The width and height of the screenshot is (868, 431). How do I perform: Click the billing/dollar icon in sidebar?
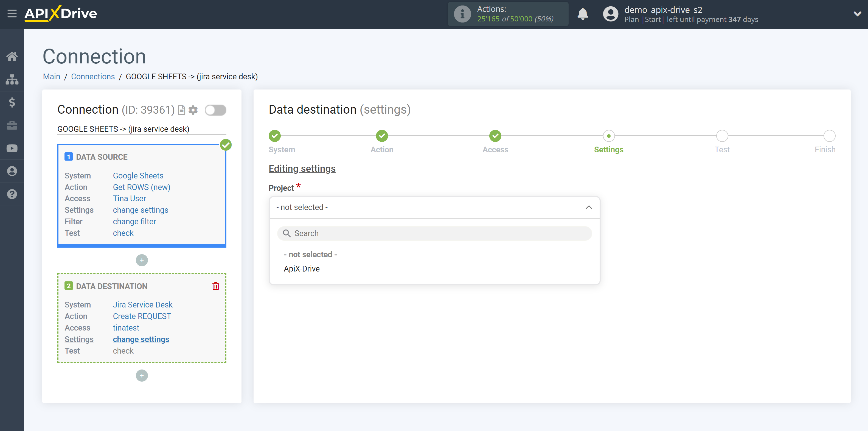[x=12, y=102]
